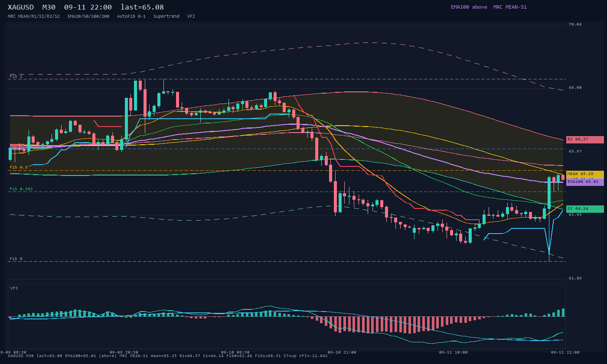Click the "Fib 1" level label
The image size is (607, 364).
[16, 76]
